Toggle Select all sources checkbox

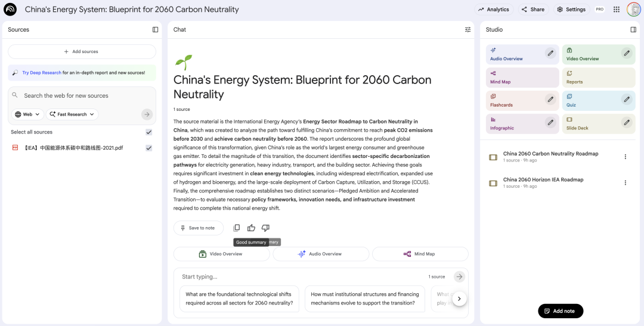tap(148, 132)
